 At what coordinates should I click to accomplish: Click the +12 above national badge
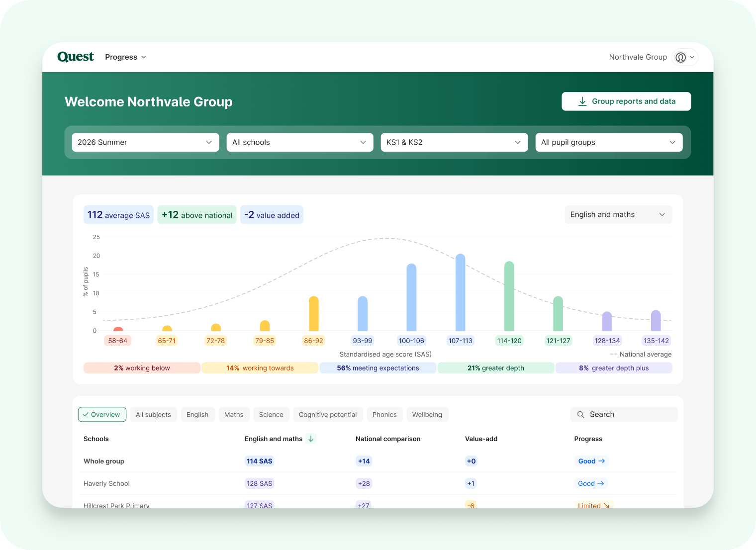pos(197,215)
